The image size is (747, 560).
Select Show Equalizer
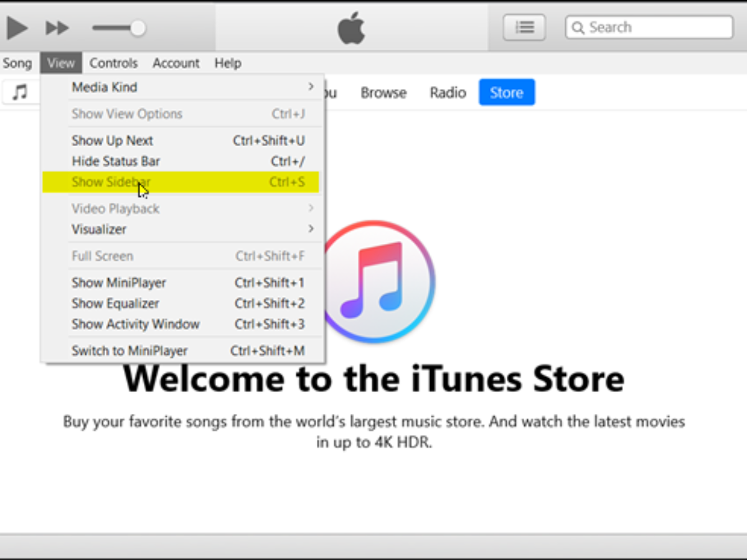click(x=182, y=303)
